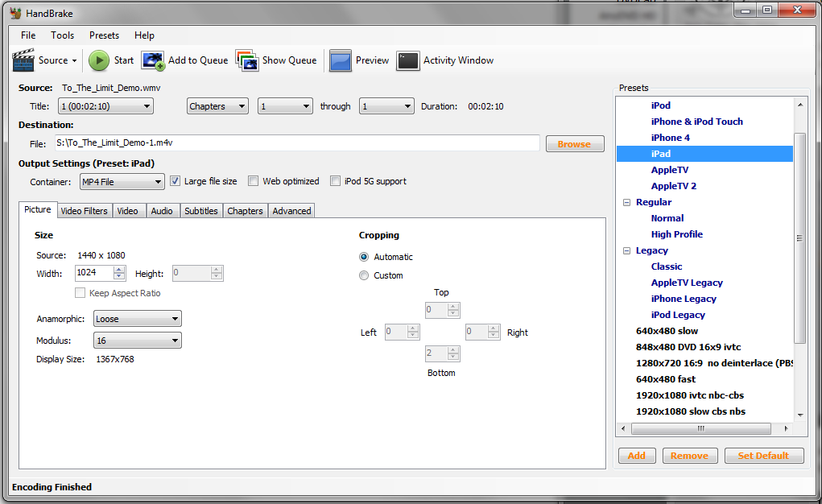822x504 pixels.
Task: Click the Set Default button
Action: pyautogui.click(x=764, y=456)
